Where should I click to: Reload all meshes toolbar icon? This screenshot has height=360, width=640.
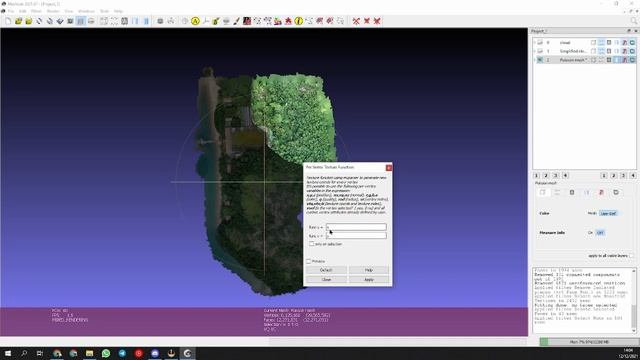49,21
